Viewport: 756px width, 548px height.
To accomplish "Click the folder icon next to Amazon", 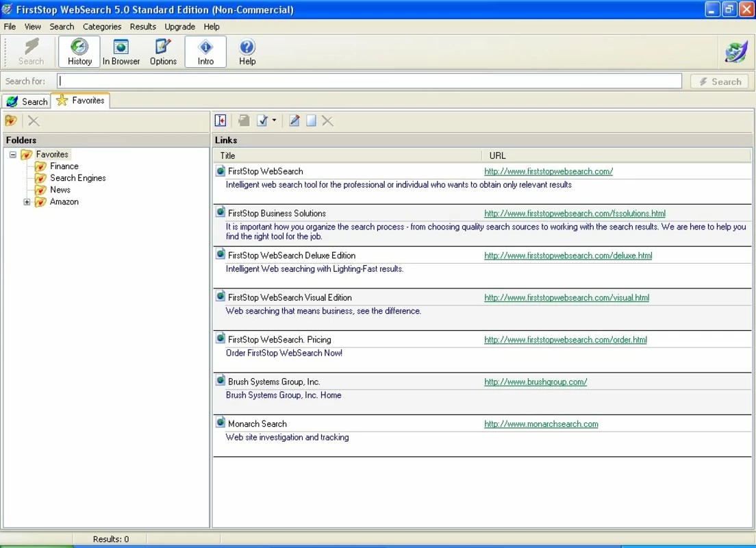I will (40, 201).
